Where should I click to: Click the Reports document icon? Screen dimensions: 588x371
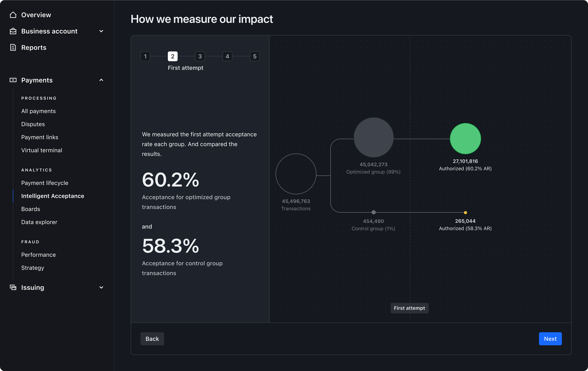point(13,47)
